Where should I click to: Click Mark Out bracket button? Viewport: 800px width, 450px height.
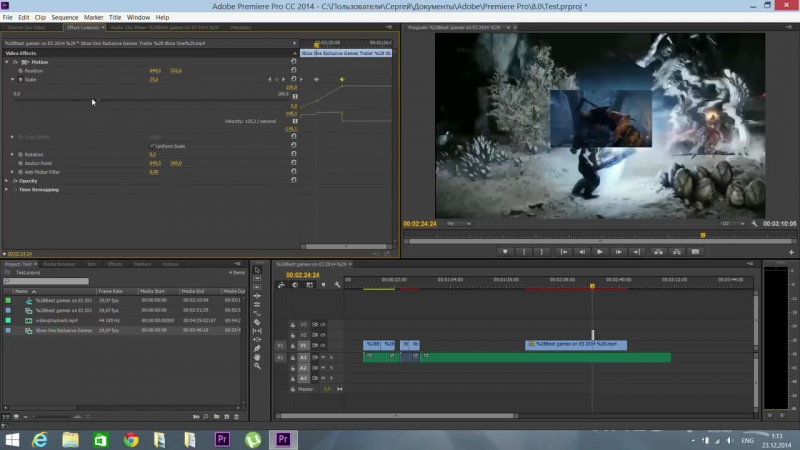542,252
